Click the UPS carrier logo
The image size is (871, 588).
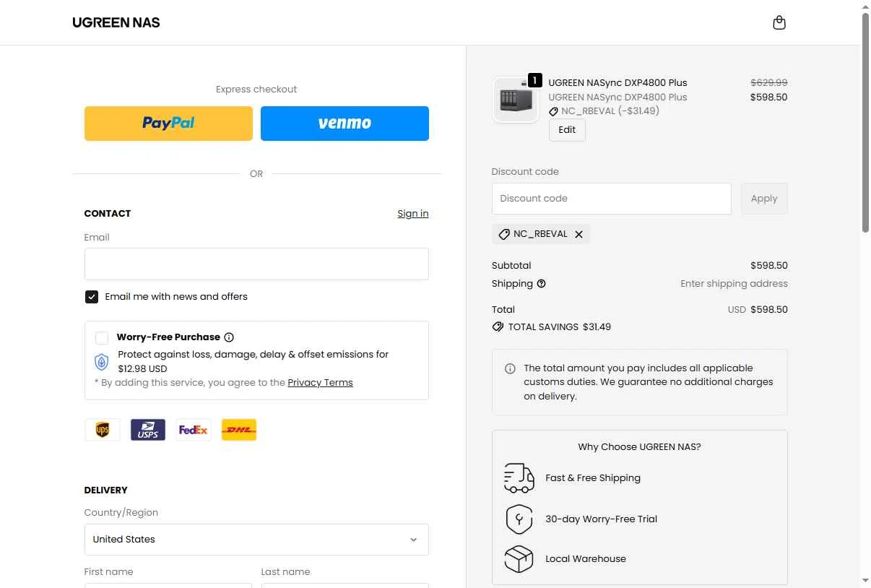click(x=103, y=430)
